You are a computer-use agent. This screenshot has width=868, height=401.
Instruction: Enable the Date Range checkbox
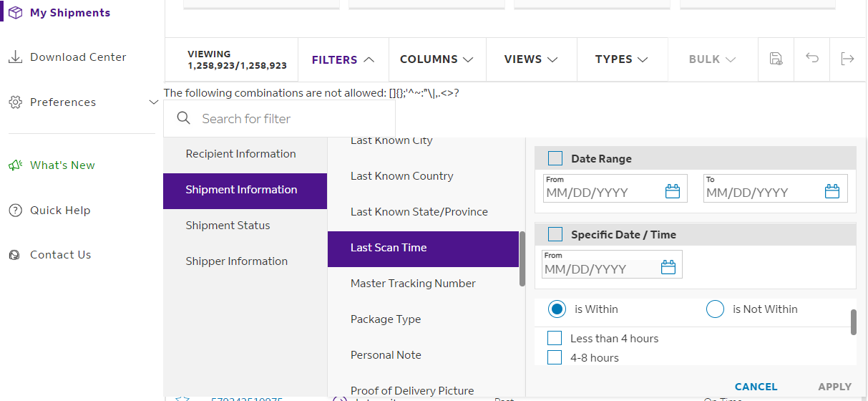pos(555,158)
